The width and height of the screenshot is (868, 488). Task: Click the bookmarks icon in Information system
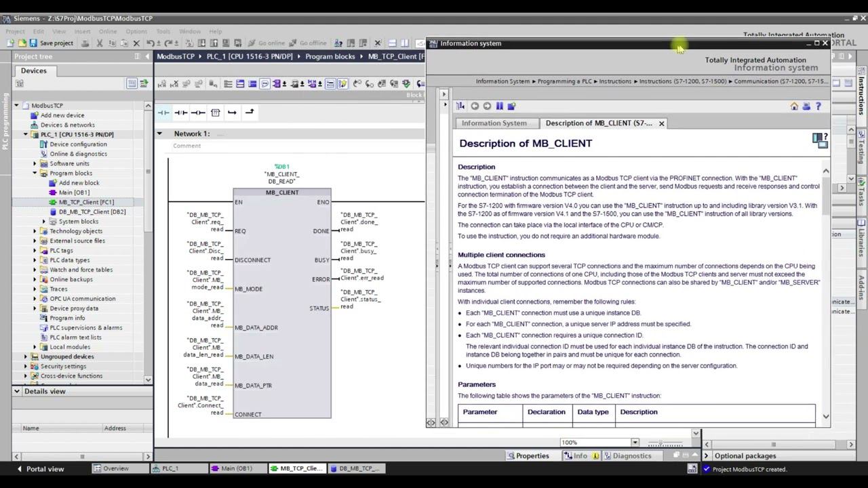pos(500,106)
